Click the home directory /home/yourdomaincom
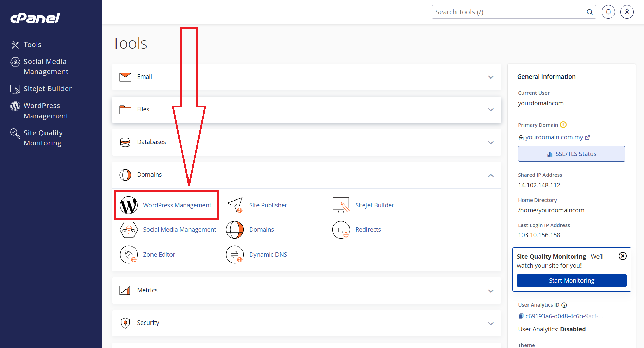 551,210
